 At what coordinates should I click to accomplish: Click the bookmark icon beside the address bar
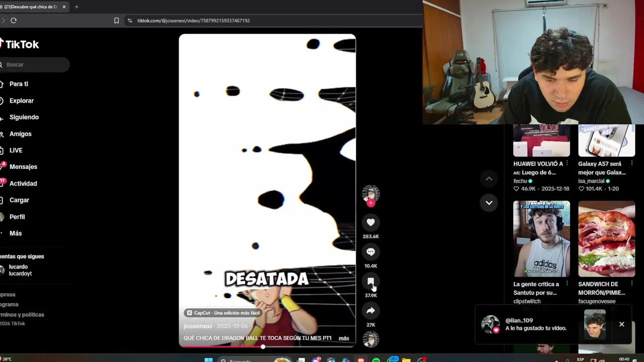[x=116, y=21]
